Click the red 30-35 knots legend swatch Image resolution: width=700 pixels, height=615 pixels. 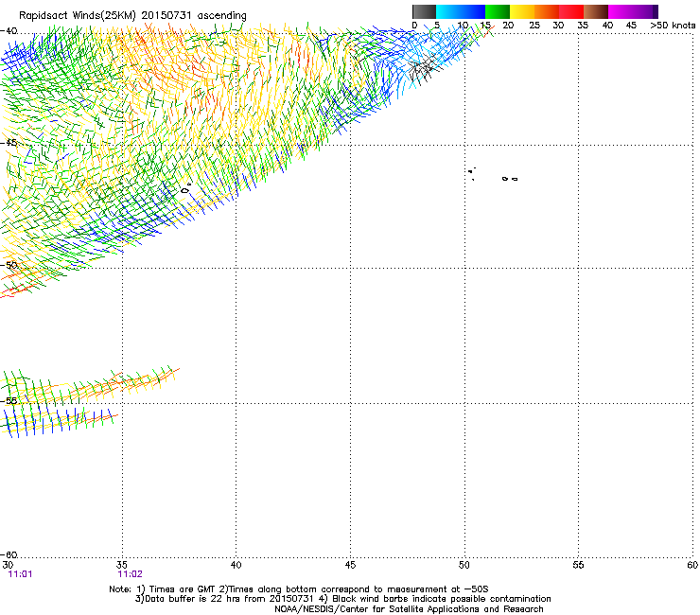coord(571,11)
